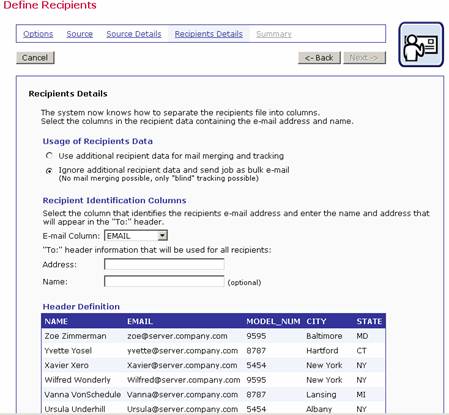Click the NAME column header
This screenshot has height=415, width=449.
tap(56, 321)
